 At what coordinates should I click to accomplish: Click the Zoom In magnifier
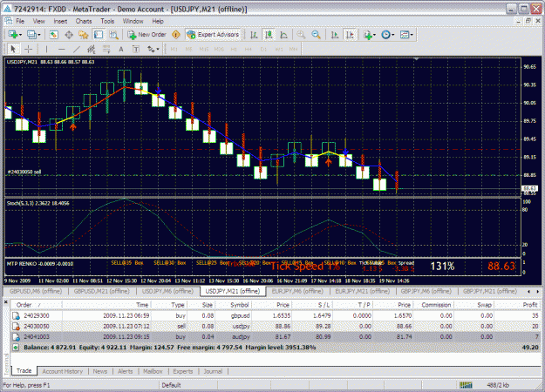click(x=301, y=35)
